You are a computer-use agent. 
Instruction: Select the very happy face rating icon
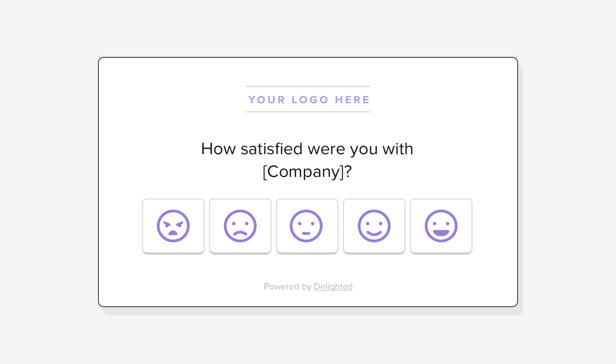click(x=441, y=226)
